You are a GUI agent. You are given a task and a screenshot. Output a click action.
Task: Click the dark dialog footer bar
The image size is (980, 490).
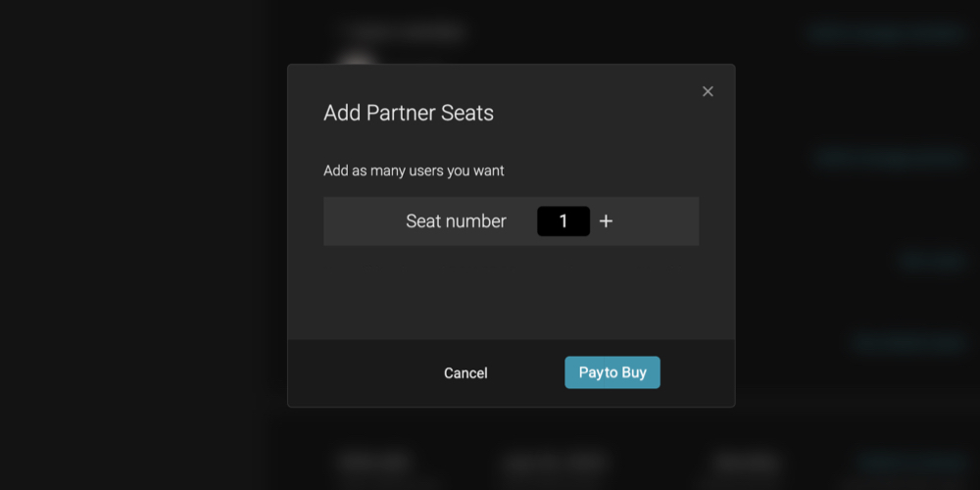click(x=511, y=373)
